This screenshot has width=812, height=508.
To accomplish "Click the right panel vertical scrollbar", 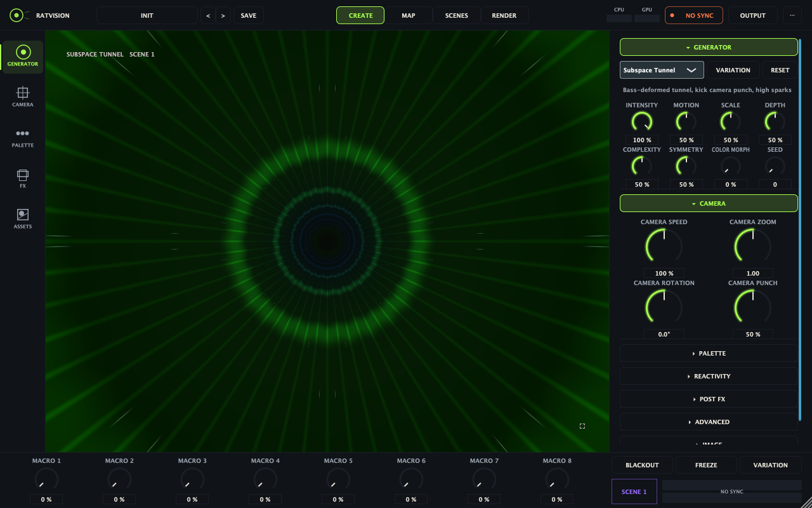I will coord(800,229).
